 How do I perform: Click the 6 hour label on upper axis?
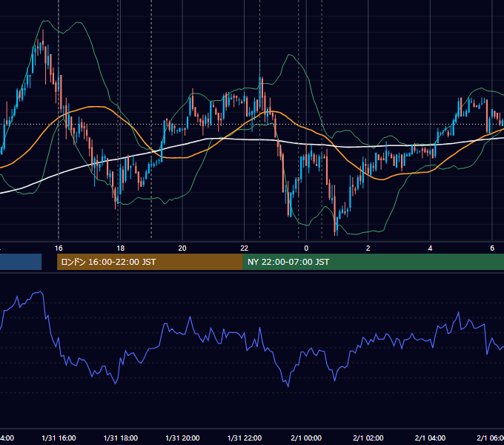coord(492,248)
